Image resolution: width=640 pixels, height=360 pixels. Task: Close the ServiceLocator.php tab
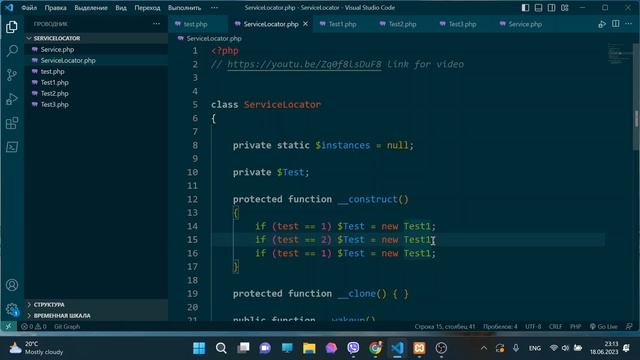pyautogui.click(x=305, y=24)
